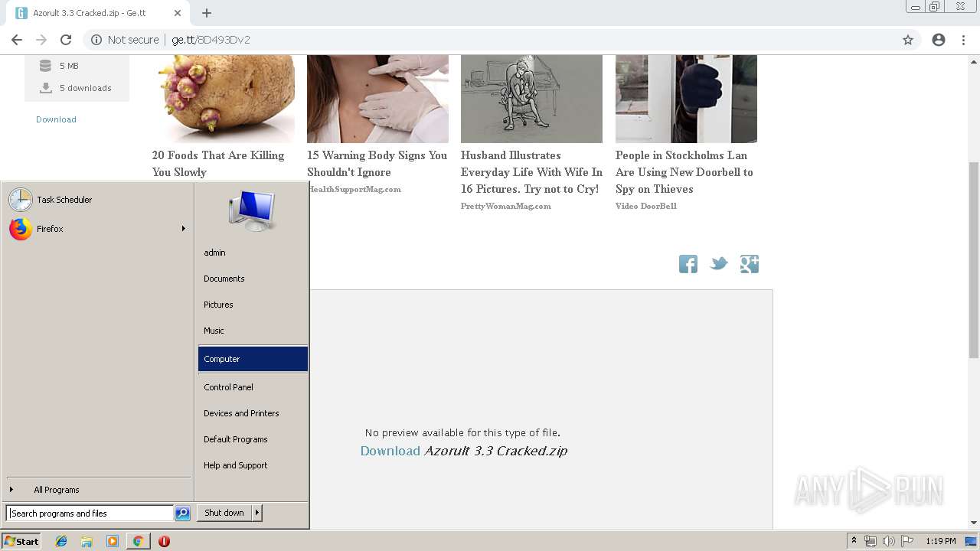Click the taskbar clock 1:19 PM

point(941,541)
